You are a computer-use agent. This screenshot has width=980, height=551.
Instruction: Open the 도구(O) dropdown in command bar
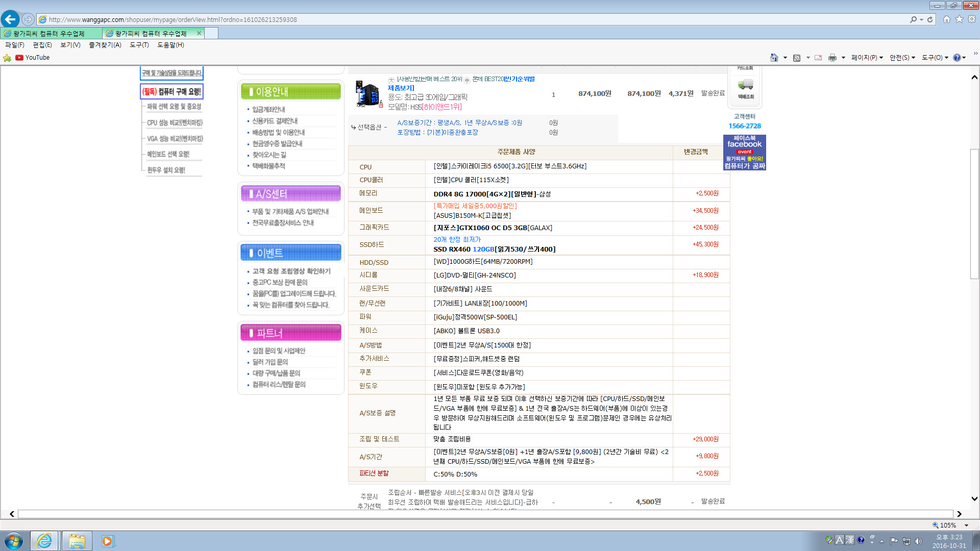[935, 58]
